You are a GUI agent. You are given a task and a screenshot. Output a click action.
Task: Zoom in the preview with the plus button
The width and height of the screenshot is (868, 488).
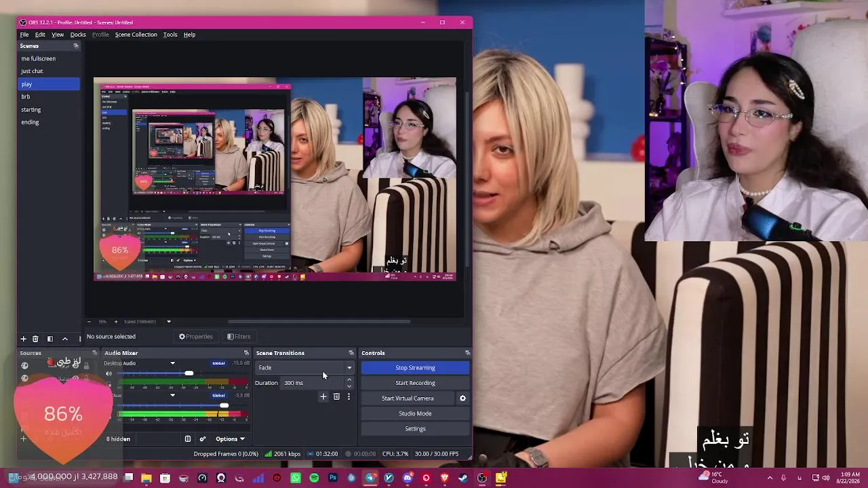tap(115, 322)
